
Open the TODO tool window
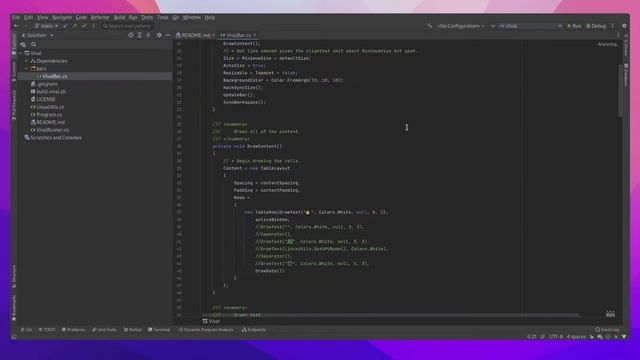pos(47,329)
